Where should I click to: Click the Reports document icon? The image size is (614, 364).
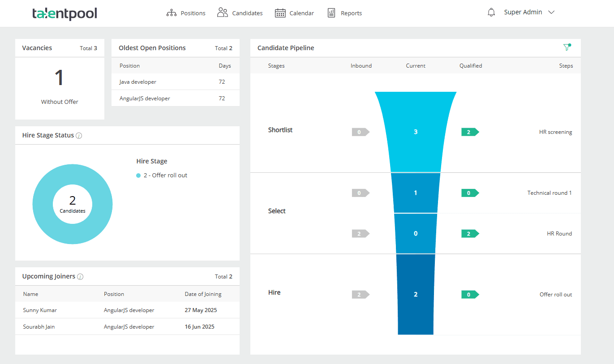pos(331,13)
